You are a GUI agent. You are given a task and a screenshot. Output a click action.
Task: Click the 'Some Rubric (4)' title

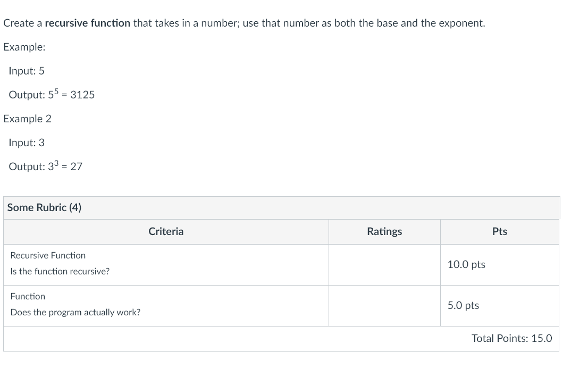[44, 207]
